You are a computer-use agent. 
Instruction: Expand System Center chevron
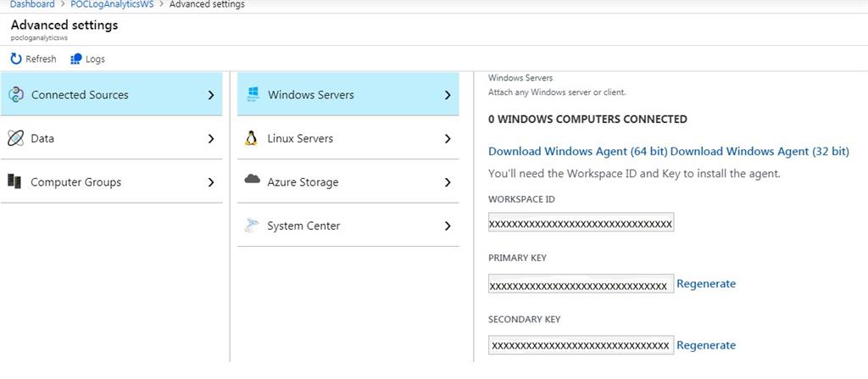click(x=448, y=226)
